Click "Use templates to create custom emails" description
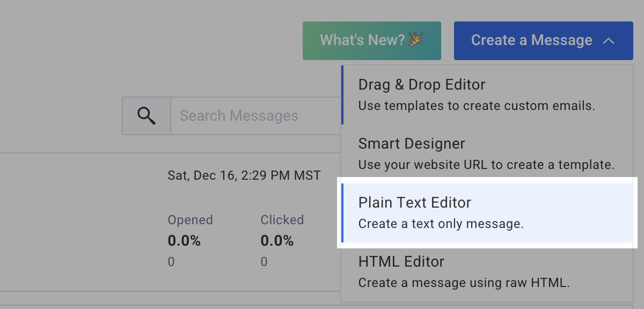The image size is (644, 309). coord(477,106)
